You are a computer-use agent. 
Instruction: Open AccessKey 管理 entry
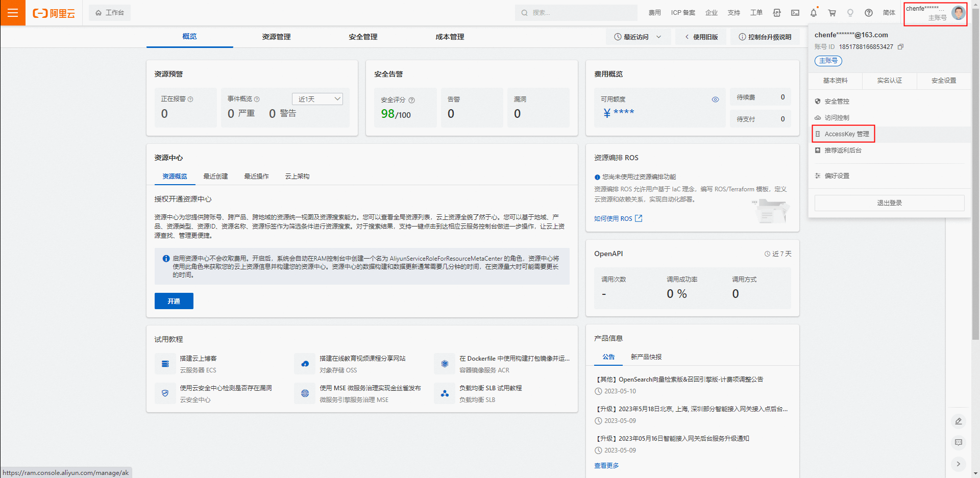(x=889, y=134)
